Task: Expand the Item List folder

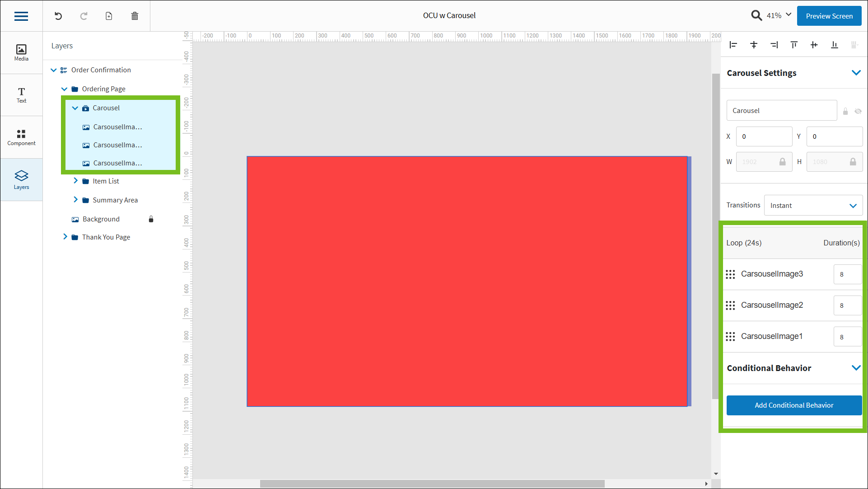Action: (x=75, y=181)
